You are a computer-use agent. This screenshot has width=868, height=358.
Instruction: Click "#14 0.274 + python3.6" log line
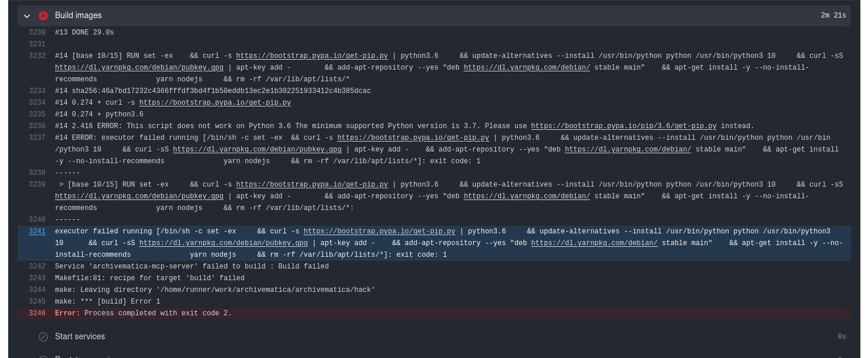pyautogui.click(x=99, y=115)
